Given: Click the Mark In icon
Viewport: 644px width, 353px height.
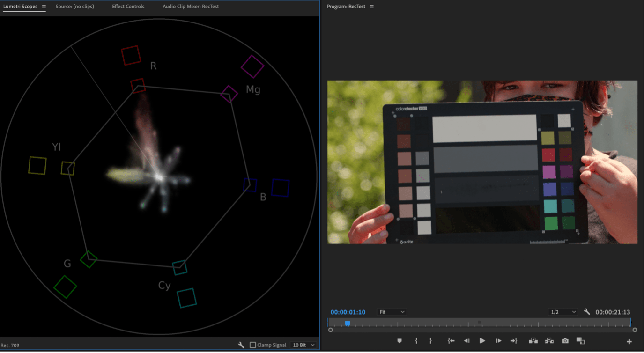Looking at the screenshot, I should [416, 341].
